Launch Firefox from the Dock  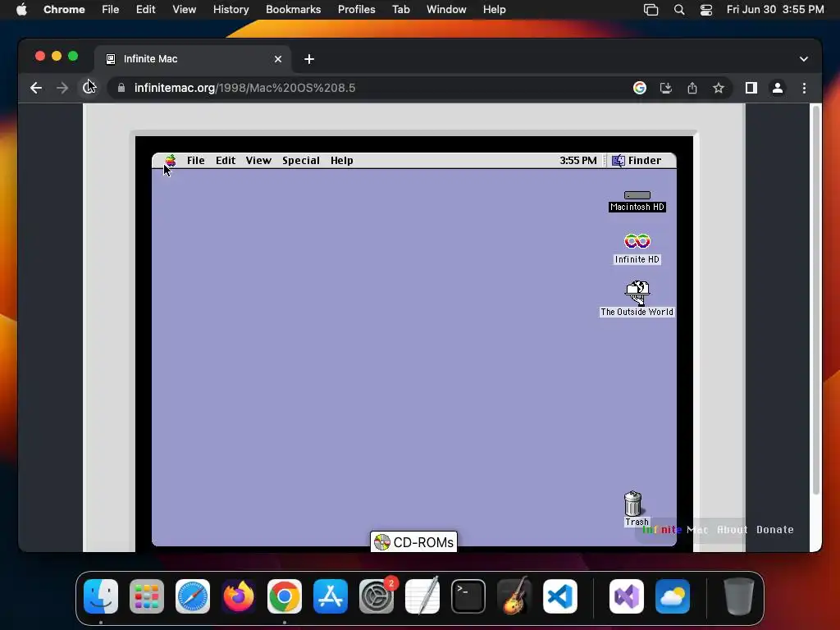(239, 596)
